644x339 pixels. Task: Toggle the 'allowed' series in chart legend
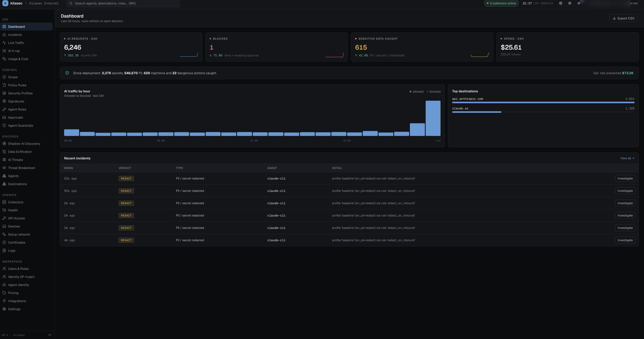tap(416, 92)
